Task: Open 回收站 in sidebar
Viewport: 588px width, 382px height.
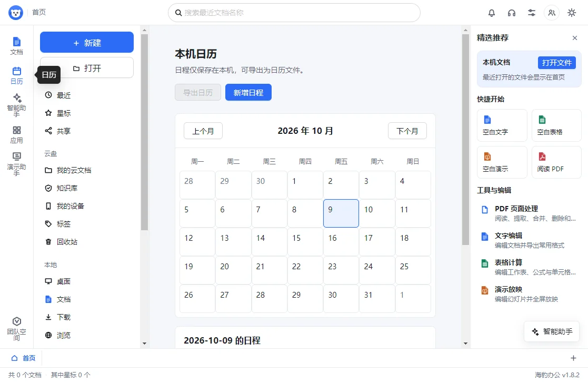Action: 88,242
